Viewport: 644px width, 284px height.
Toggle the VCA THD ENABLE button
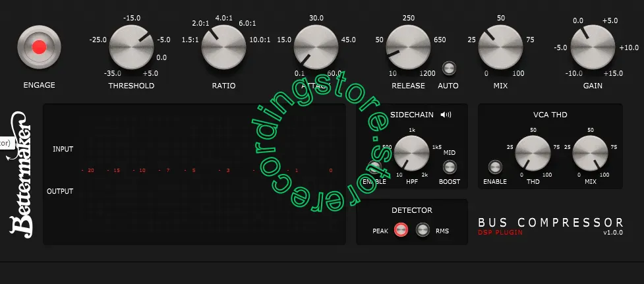pos(495,167)
